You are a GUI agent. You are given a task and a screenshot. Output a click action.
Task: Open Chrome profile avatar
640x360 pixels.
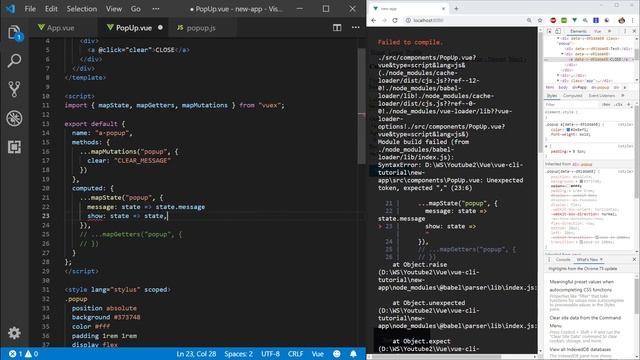[x=621, y=20]
